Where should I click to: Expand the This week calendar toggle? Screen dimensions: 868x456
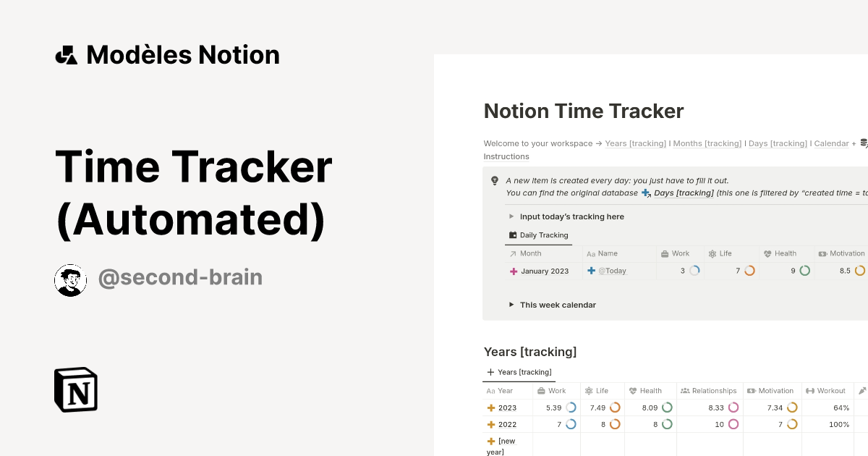(x=511, y=304)
